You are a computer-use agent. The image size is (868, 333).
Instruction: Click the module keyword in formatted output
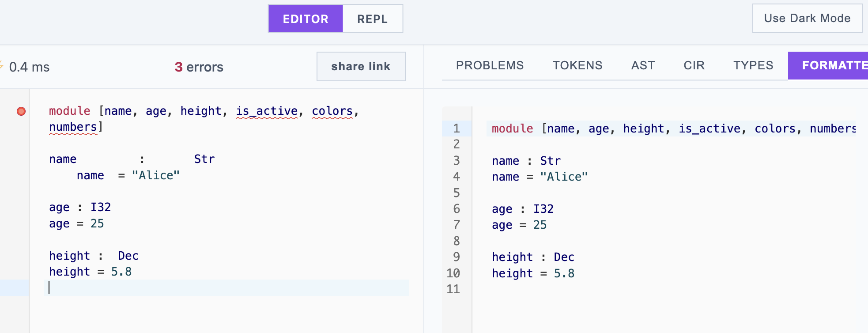click(x=512, y=129)
